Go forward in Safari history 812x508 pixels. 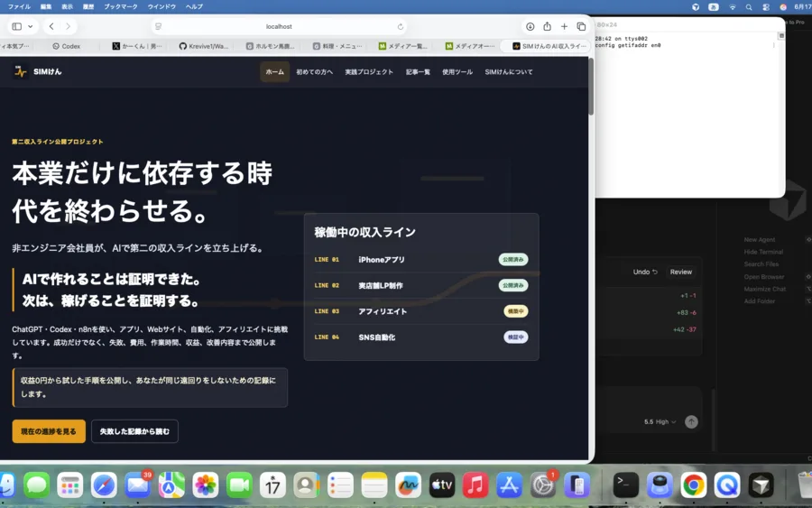point(68,26)
